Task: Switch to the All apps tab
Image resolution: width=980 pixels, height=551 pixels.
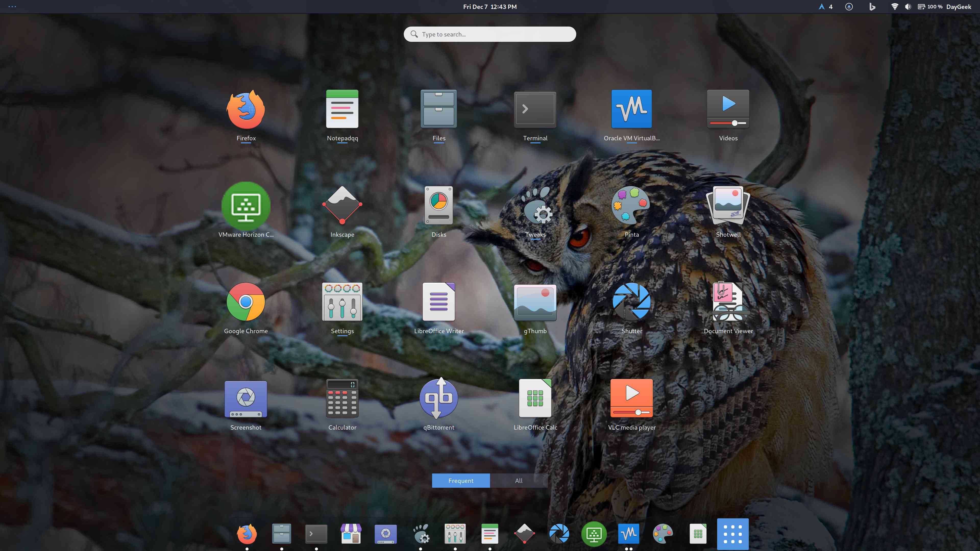Action: click(x=519, y=481)
